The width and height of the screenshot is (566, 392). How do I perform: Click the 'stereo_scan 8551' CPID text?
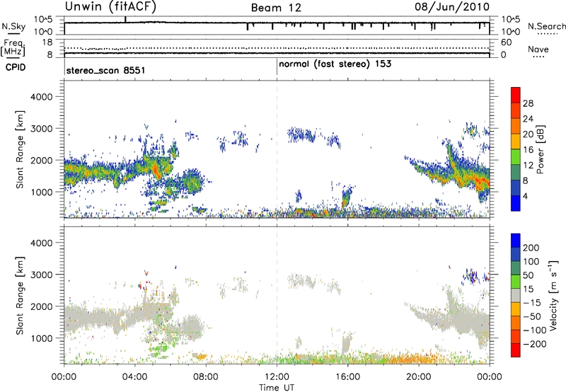point(105,70)
